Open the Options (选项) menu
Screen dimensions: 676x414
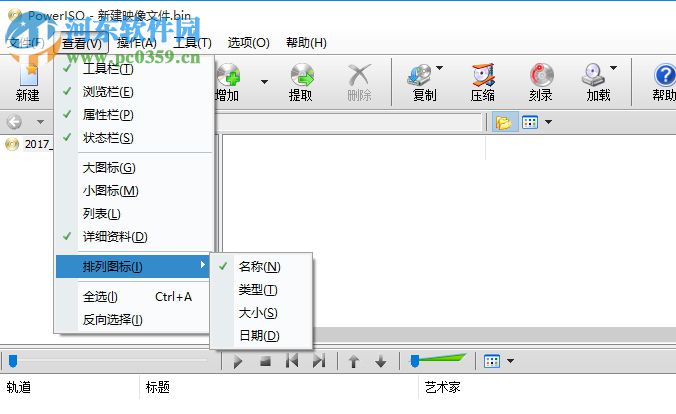click(x=249, y=43)
